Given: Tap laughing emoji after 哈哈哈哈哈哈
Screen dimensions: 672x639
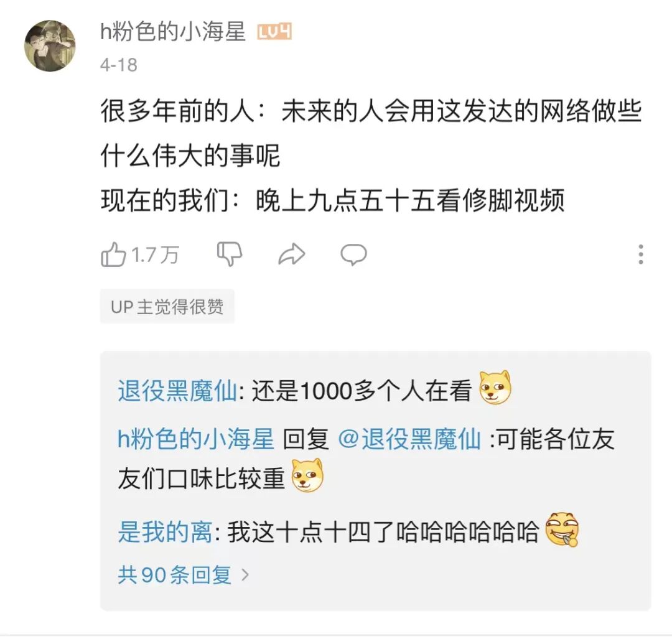Looking at the screenshot, I should [562, 529].
